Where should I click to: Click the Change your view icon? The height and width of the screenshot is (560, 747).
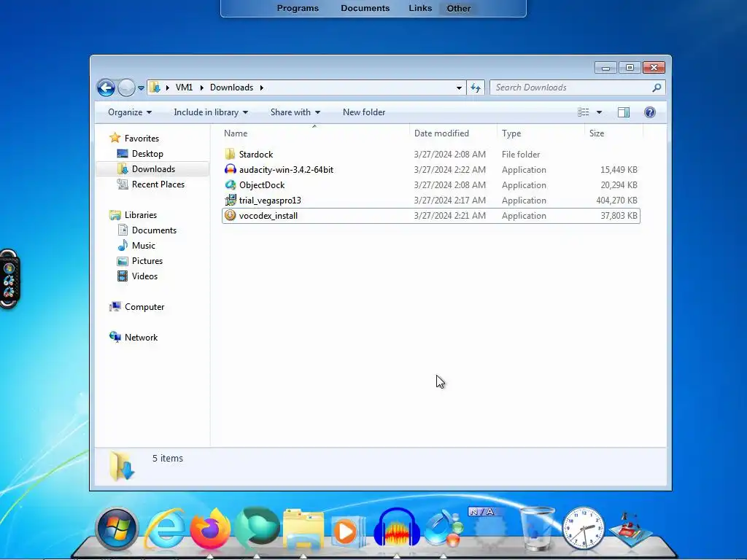(x=584, y=112)
